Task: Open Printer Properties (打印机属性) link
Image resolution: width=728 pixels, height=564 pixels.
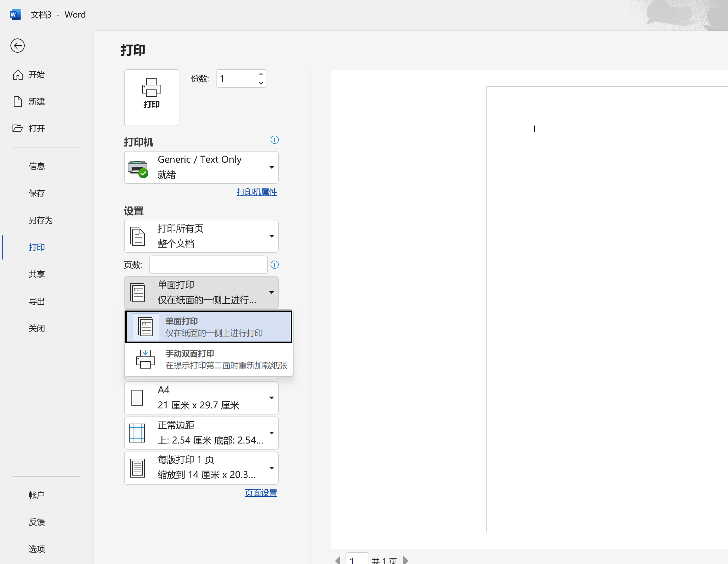Action: [257, 192]
